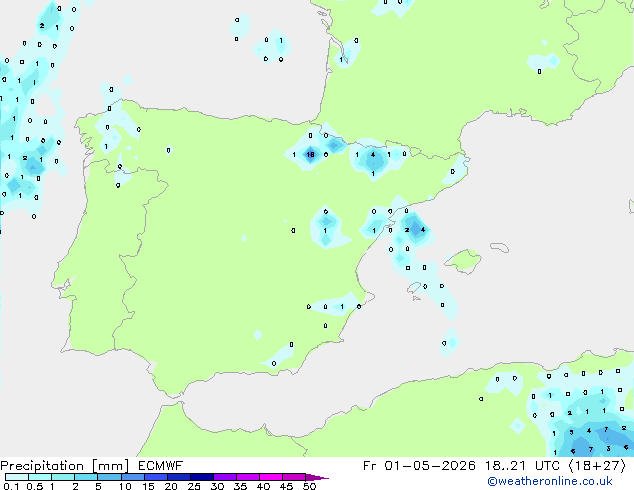Click the '10' legend scale label
The width and height of the screenshot is (634, 490).
click(125, 486)
